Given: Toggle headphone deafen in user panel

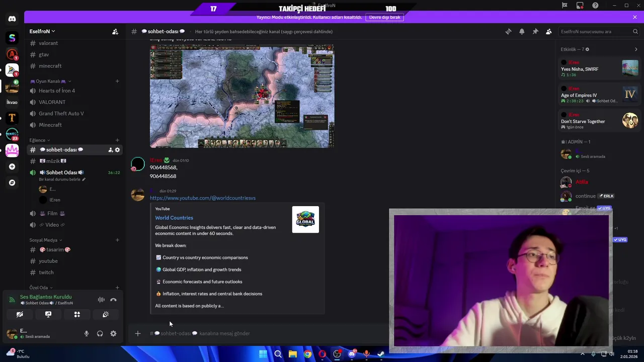Looking at the screenshot, I should click(x=100, y=333).
